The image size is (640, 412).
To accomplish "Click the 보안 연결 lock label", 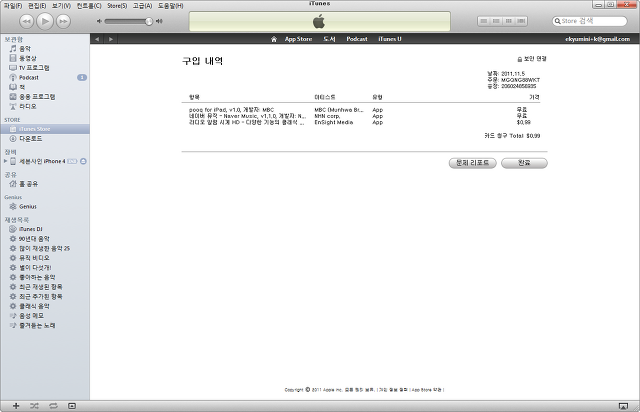I will coord(532,59).
